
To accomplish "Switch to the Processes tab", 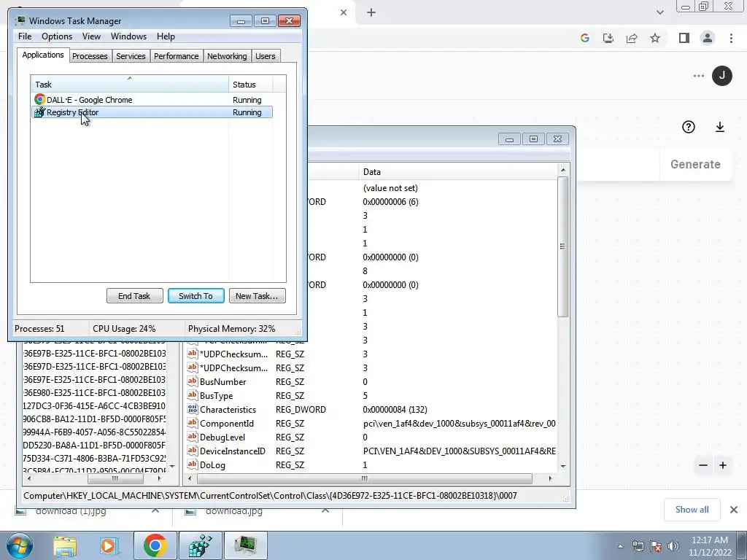I will click(x=90, y=56).
